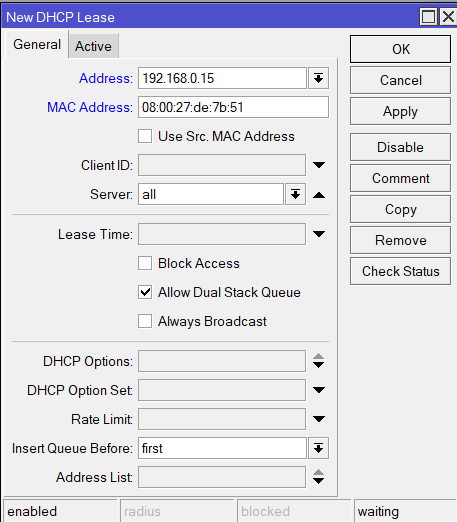Collapse the Server field with up triangle
Viewport: 457px width, 522px height.
coord(319,195)
